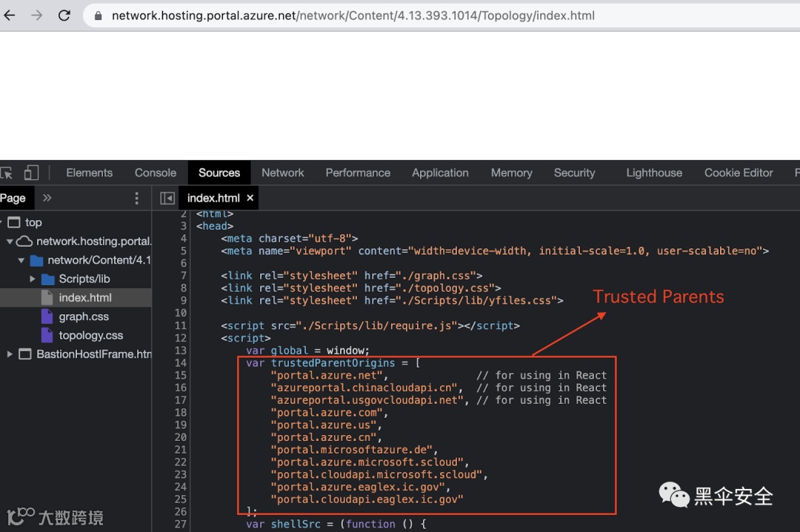Select the Page pane tab

pos(13,198)
